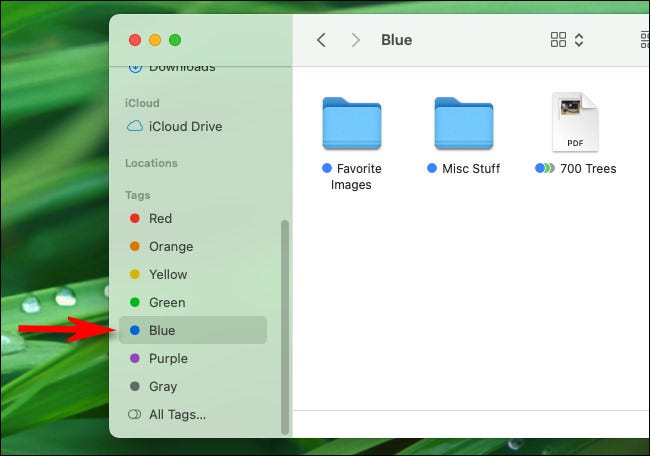Show items tagged Green
Viewport: 650px width, 456px height.
click(x=166, y=302)
